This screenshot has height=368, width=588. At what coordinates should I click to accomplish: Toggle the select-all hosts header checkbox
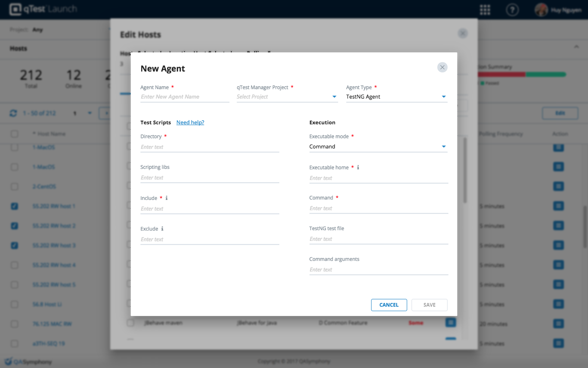[x=15, y=134]
